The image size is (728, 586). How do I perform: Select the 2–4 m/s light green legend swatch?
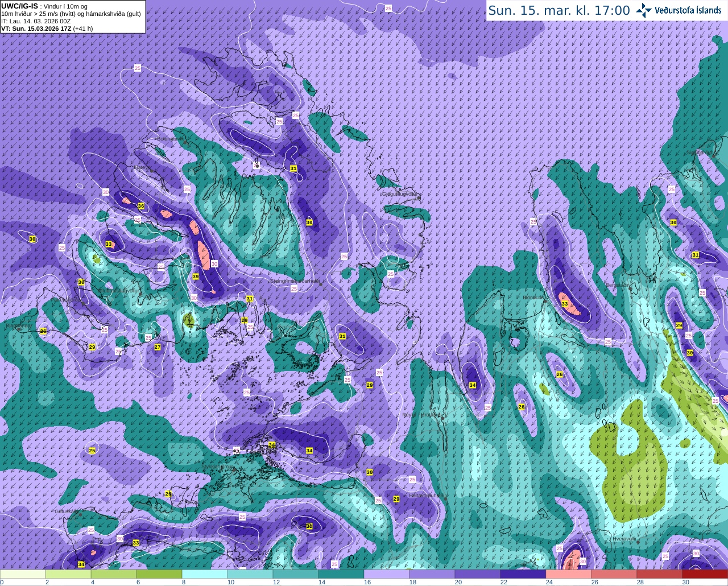pos(69,574)
